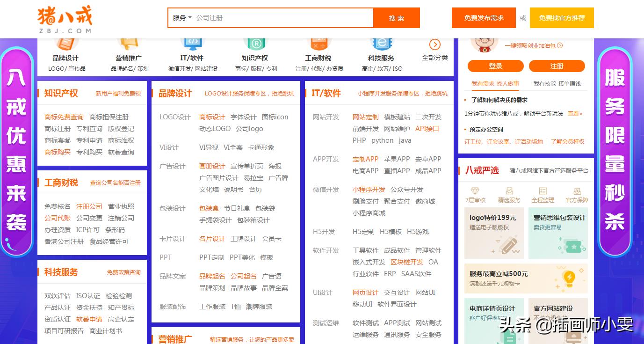644x344 pixels.
Task: Open the 服务 search type dropdown
Action: point(182,18)
